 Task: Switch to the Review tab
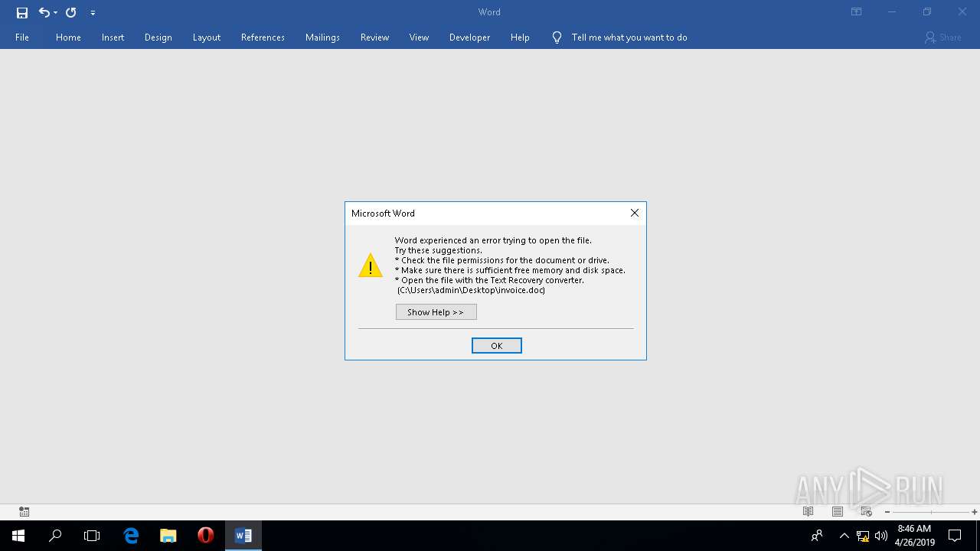374,37
